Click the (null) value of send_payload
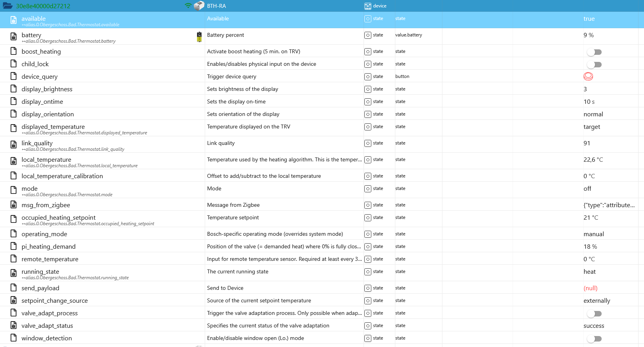Image resolution: width=644 pixels, height=347 pixels. tap(590, 288)
